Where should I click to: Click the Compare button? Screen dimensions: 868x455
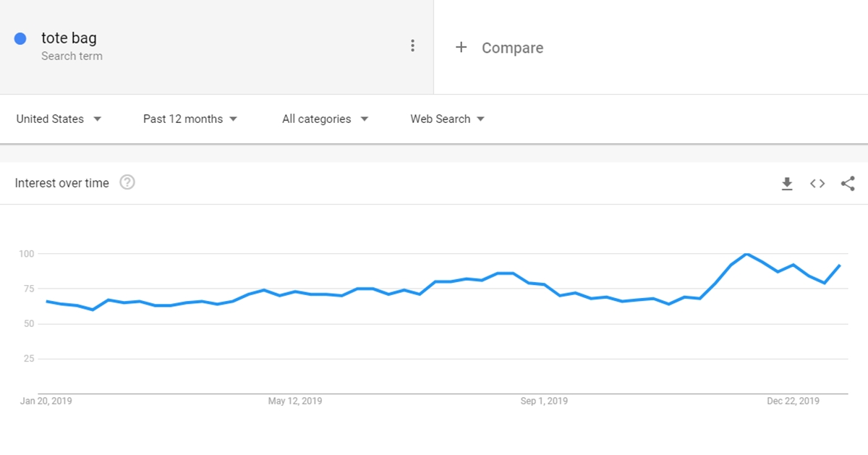499,48
